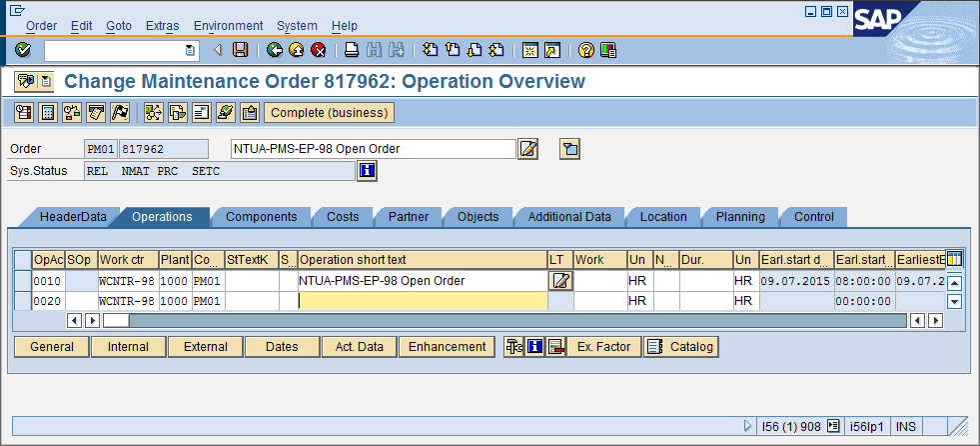Click the Enhancement button
This screenshot has height=446, width=980.
[x=447, y=347]
